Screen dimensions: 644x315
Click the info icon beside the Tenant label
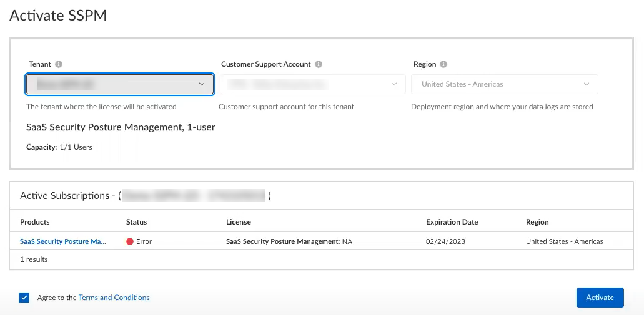[x=59, y=64]
